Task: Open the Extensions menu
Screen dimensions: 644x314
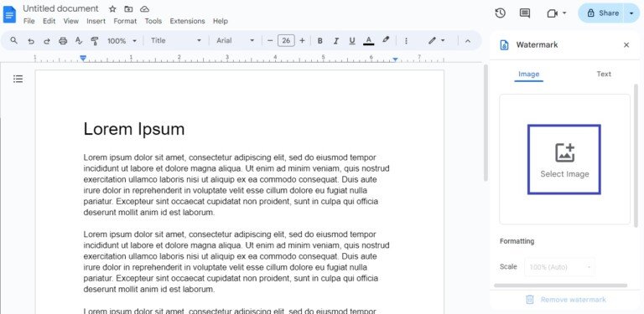Action: point(187,21)
